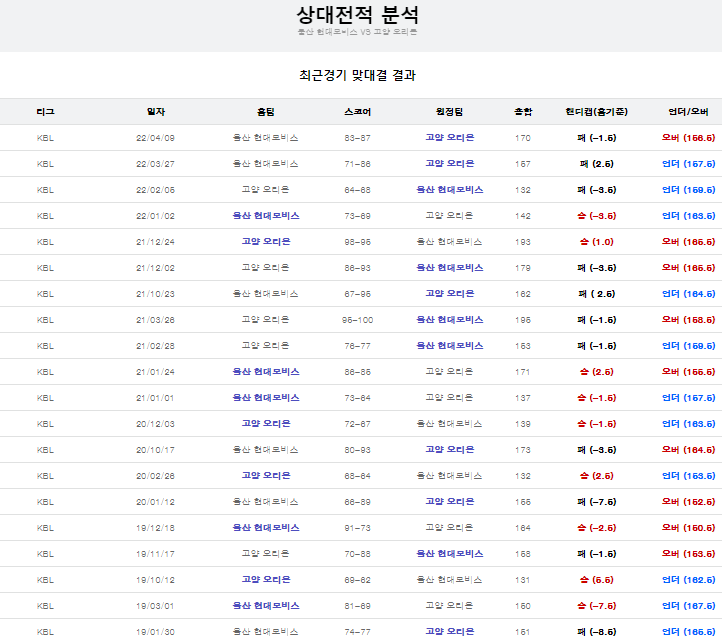Viewport: 722px width, 641px height.
Task: Click total 173 cell
Action: pos(523,450)
